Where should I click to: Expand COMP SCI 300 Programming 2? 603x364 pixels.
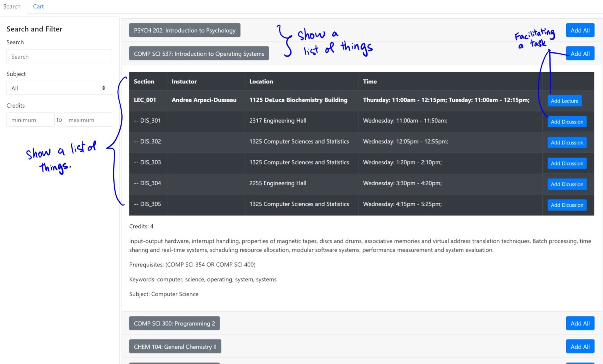pyautogui.click(x=174, y=323)
